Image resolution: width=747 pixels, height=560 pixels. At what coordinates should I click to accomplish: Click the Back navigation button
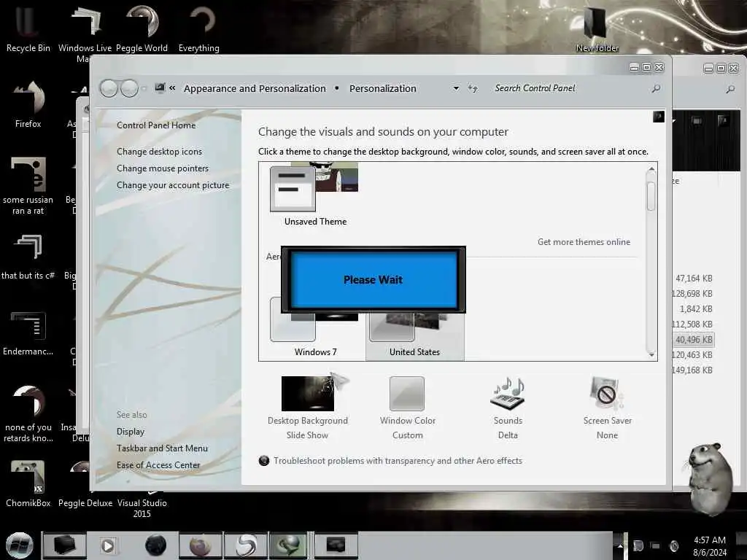[x=109, y=88]
